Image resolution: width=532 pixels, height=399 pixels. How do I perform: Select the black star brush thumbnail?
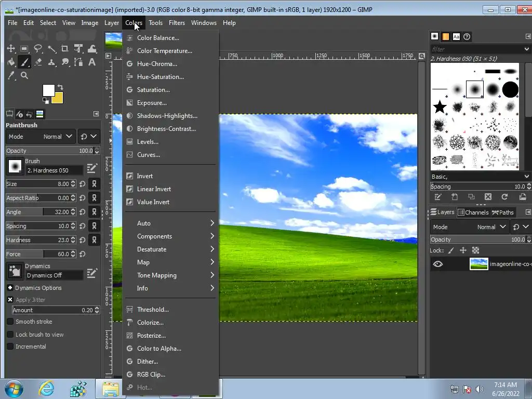pos(440,107)
